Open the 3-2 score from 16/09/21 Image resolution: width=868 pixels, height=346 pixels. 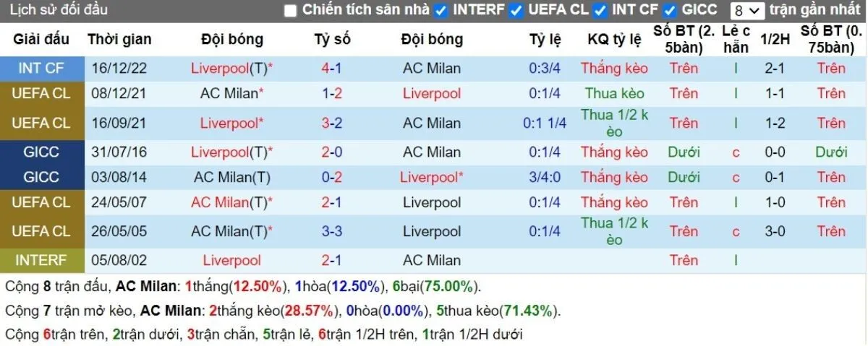tap(332, 123)
